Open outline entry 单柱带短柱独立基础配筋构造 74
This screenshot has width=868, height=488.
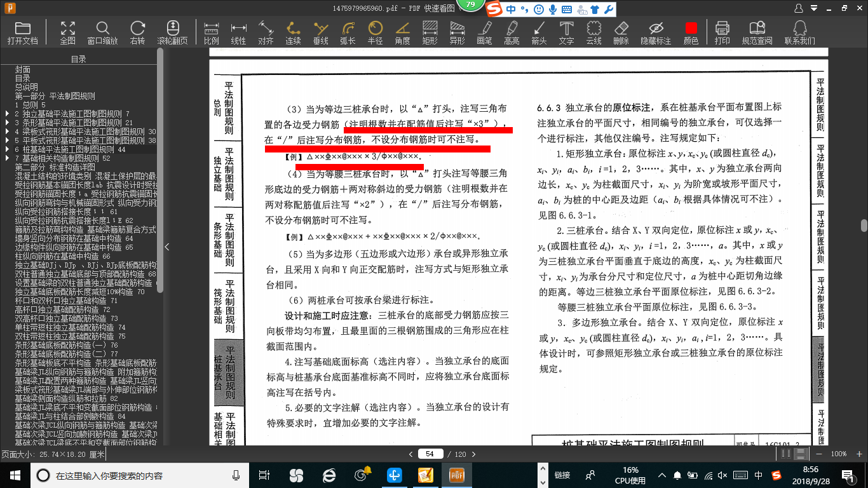pos(70,327)
